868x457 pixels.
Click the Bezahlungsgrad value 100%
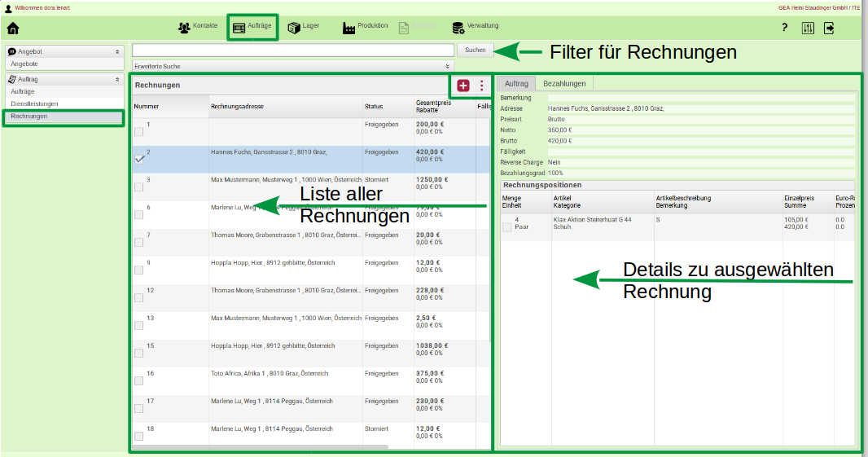(555, 174)
